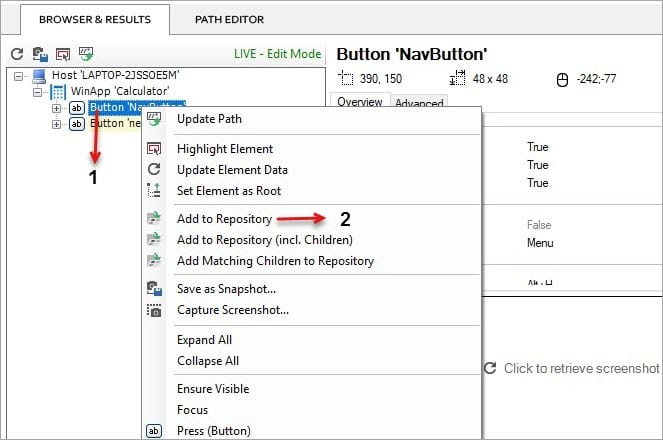This screenshot has height=440, width=663.
Task: Click the save snapshot icon in the toolbar
Action: click(x=40, y=54)
